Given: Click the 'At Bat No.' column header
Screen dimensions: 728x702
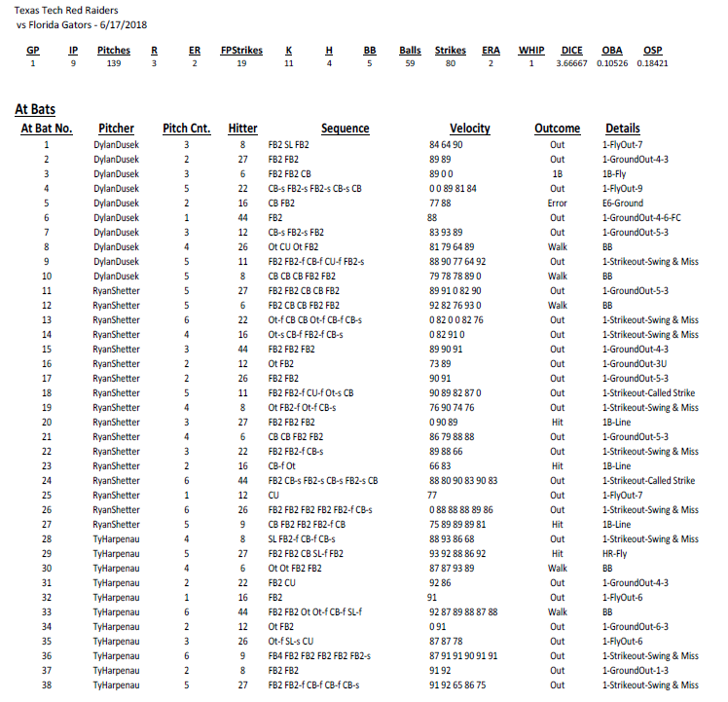Looking at the screenshot, I should coord(47,129).
